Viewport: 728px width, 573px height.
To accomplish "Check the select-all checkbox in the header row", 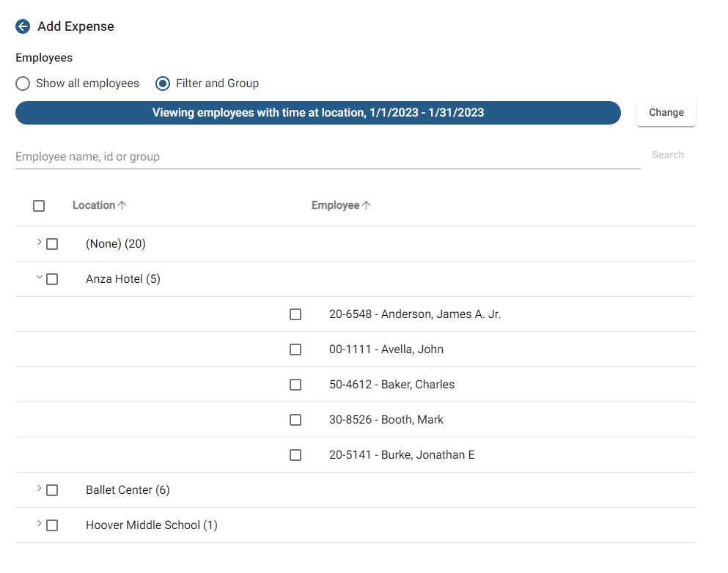I will point(39,206).
